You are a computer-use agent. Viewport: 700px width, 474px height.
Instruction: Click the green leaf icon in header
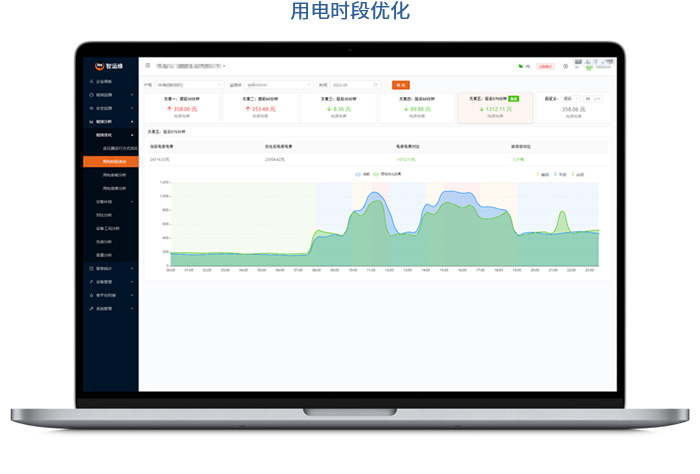click(x=521, y=66)
